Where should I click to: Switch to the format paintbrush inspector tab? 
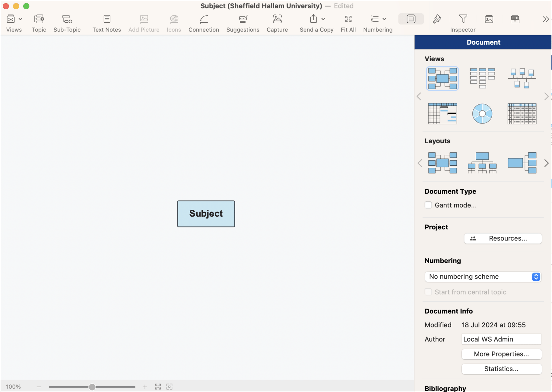point(437,19)
